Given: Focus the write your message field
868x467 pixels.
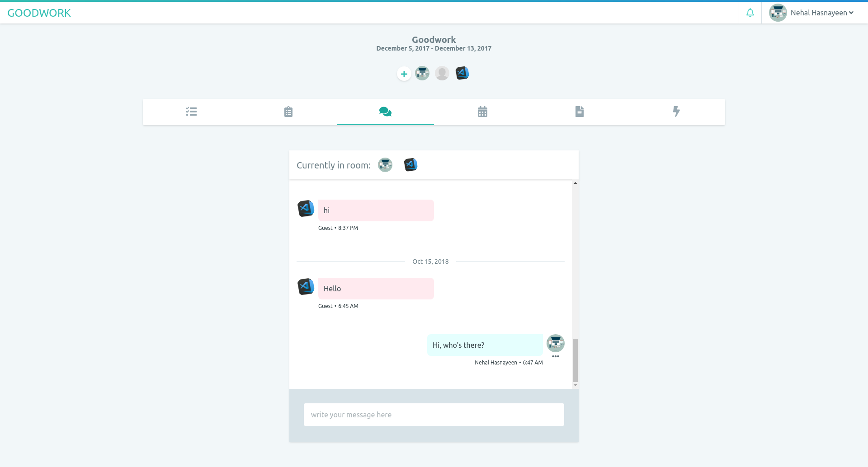Looking at the screenshot, I should click(434, 415).
